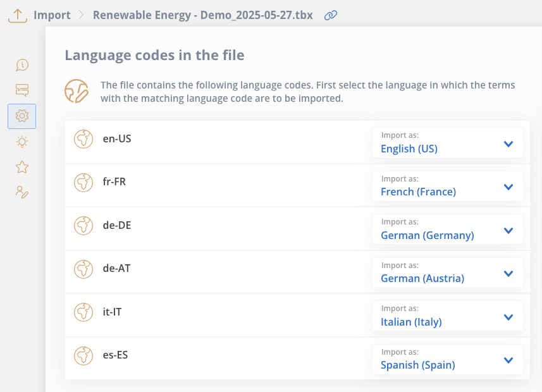
Task: Open the French (France) language dropdown
Action: (x=447, y=186)
